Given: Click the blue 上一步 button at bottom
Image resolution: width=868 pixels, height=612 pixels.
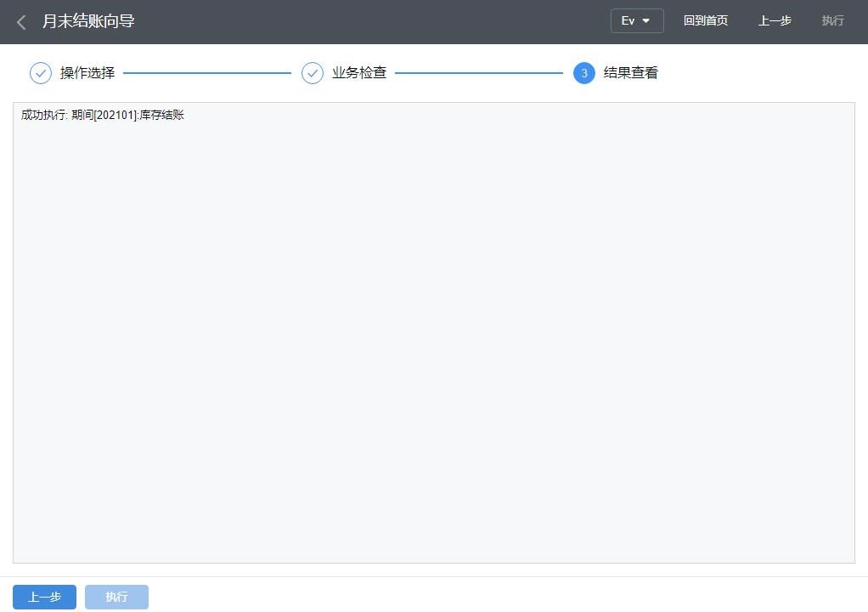Looking at the screenshot, I should [44, 597].
